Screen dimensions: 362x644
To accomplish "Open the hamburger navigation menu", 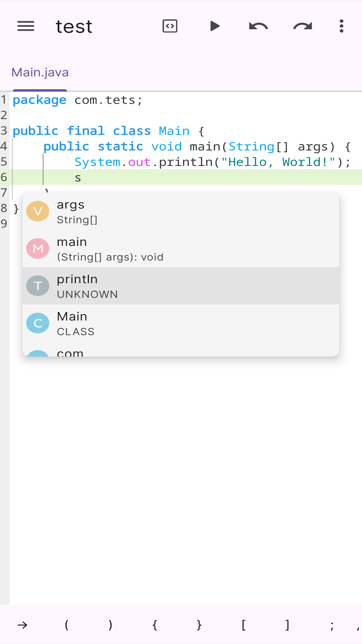I will pos(26,26).
